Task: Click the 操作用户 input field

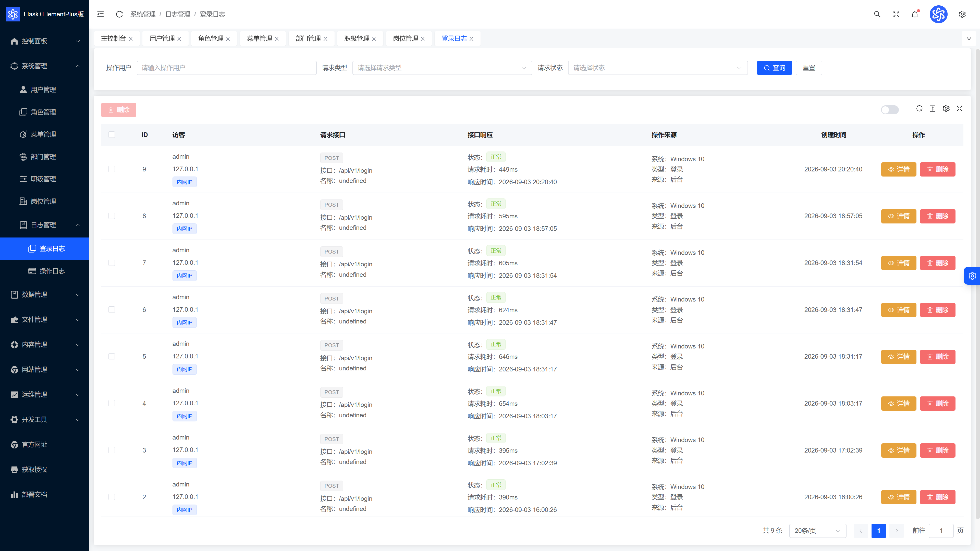Action: [x=226, y=68]
